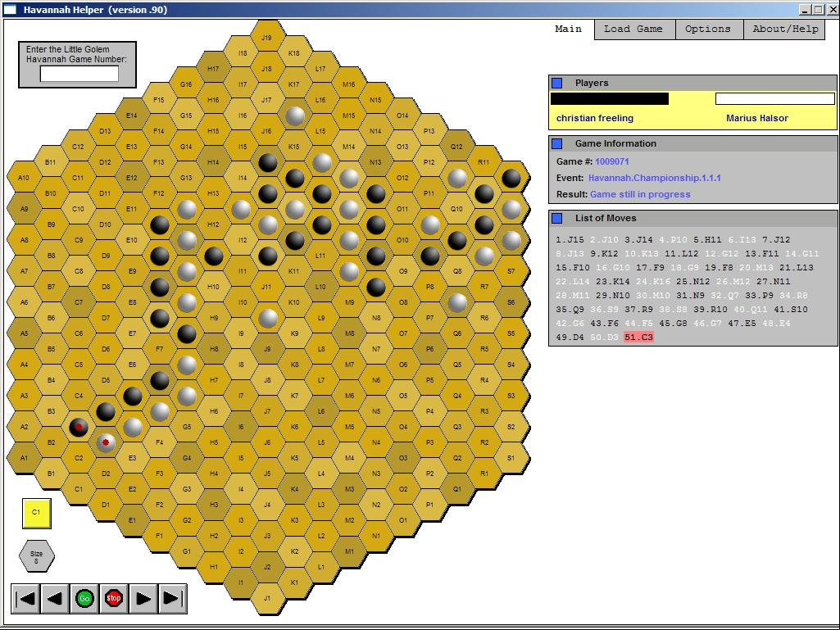The height and width of the screenshot is (630, 840).
Task: Select move 32.Q7 in the move list
Action: point(724,296)
